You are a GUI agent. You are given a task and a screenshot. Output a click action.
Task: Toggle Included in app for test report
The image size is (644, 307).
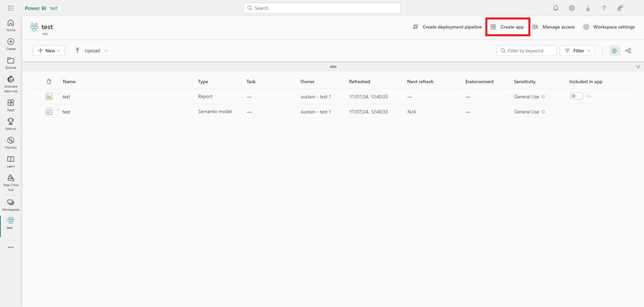[x=576, y=96]
